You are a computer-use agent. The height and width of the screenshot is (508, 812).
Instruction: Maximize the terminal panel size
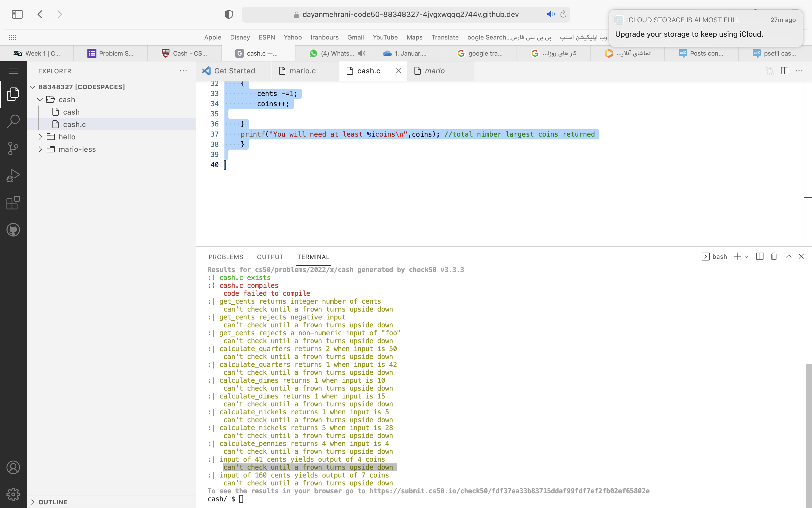coord(789,256)
